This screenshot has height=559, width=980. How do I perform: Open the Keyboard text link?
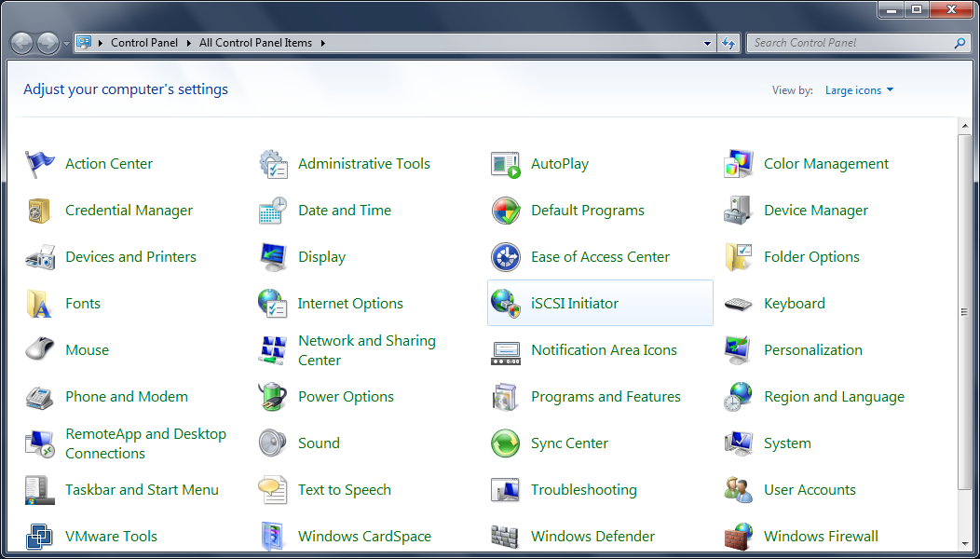[x=795, y=304]
